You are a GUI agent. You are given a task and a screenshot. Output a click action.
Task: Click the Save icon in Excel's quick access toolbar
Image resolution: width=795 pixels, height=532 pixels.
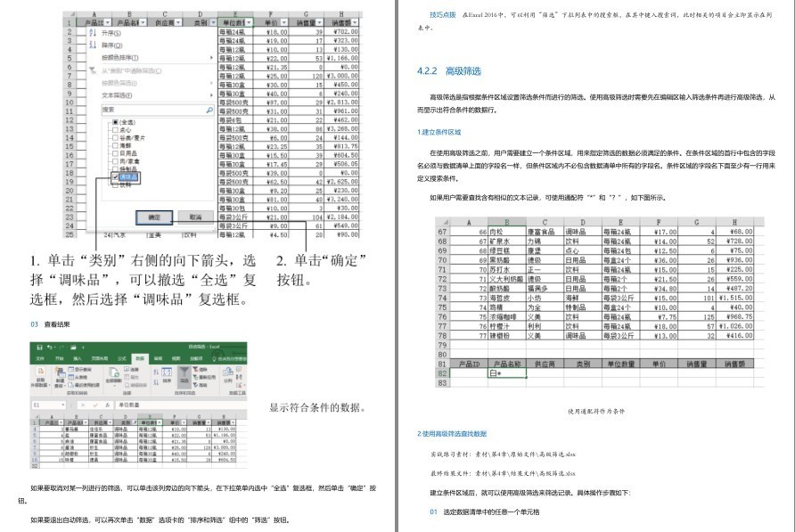pyautogui.click(x=39, y=348)
